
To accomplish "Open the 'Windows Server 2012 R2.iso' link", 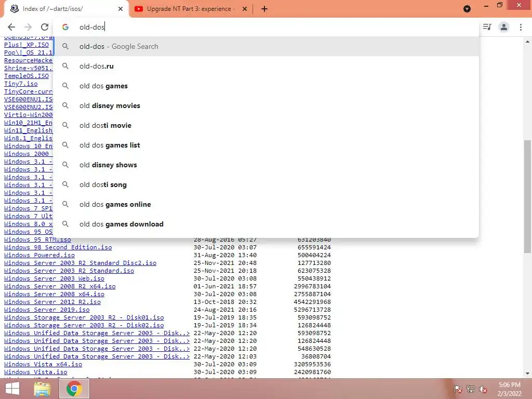I will coord(52,302).
